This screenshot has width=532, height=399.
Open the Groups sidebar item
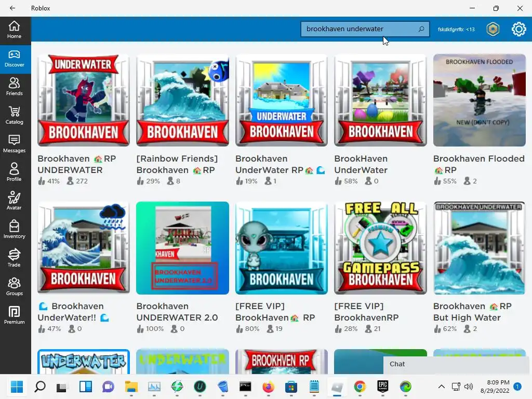pos(14,287)
